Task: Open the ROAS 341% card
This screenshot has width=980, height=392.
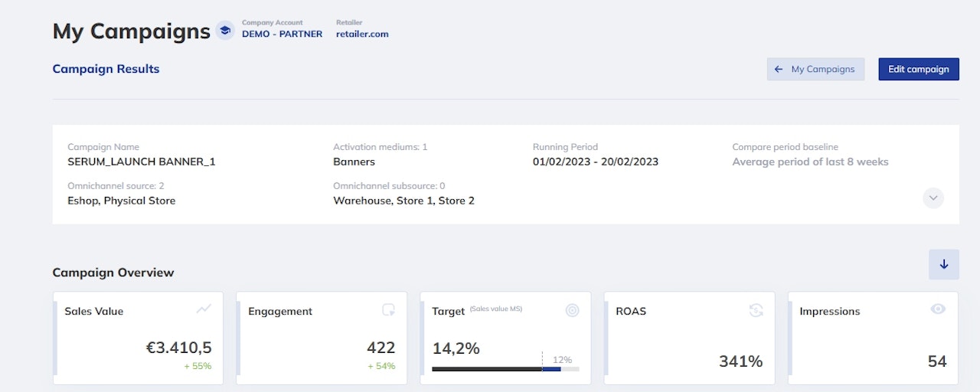Action: tap(689, 338)
